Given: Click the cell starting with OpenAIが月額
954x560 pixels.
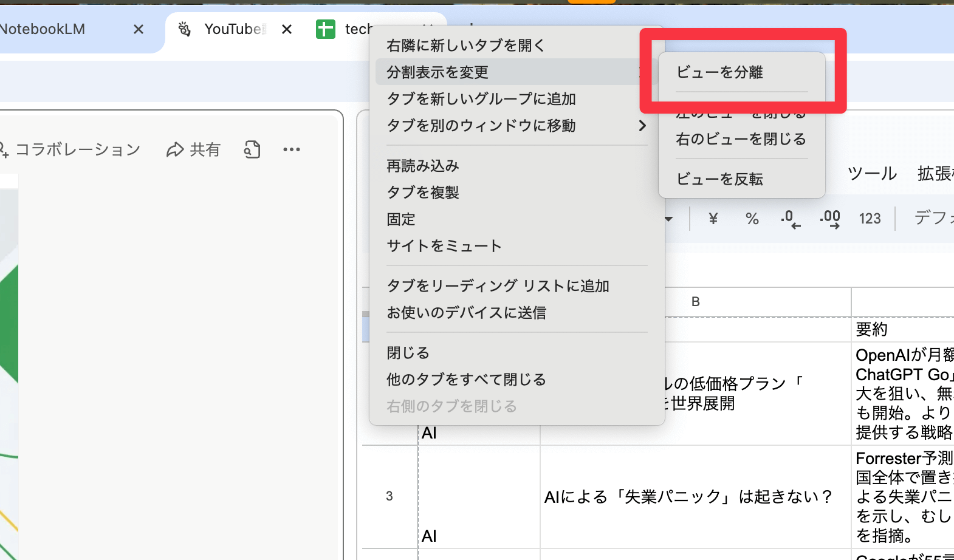Looking at the screenshot, I should (902, 394).
